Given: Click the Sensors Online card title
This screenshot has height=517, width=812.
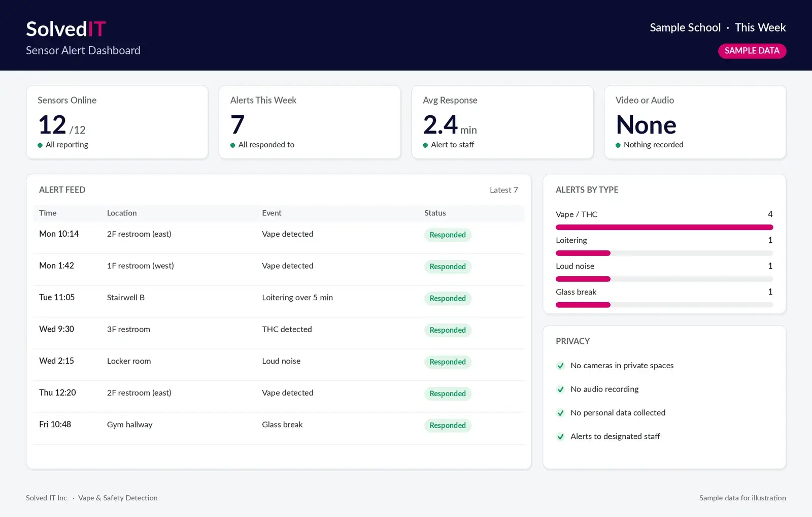Looking at the screenshot, I should (67, 100).
